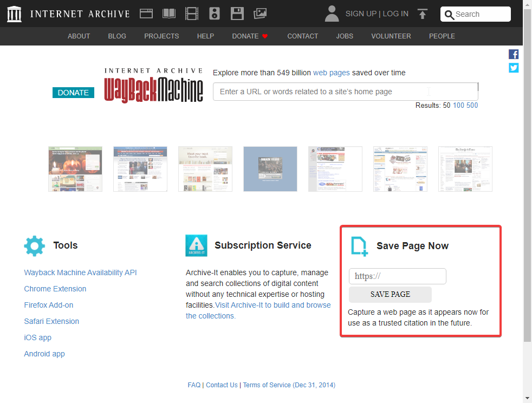
Task: Click the upload arrow icon
Action: coord(422,13)
